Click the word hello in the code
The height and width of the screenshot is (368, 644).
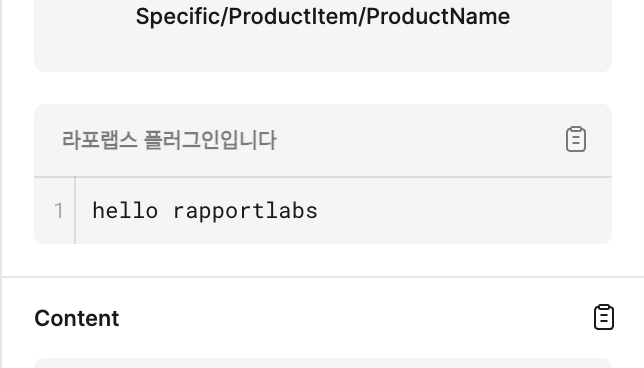tap(125, 211)
